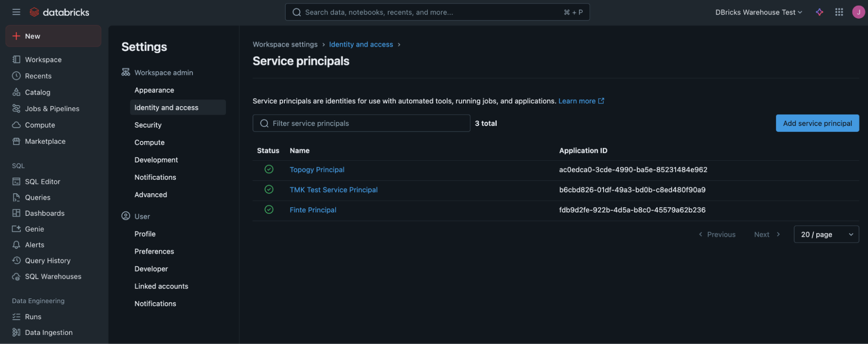The image size is (868, 344).
Task: Open the Finte Principal link
Action: click(x=313, y=210)
